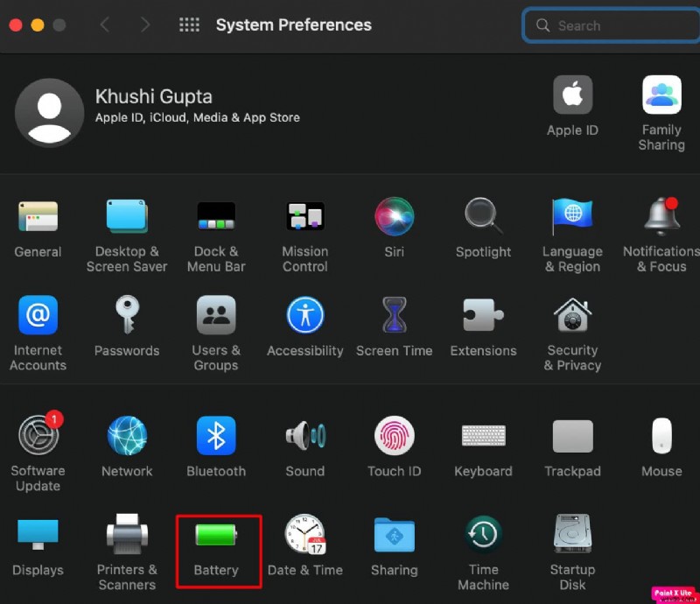The width and height of the screenshot is (700, 604).
Task: Click the Khushi Gupta account name
Action: click(x=154, y=96)
